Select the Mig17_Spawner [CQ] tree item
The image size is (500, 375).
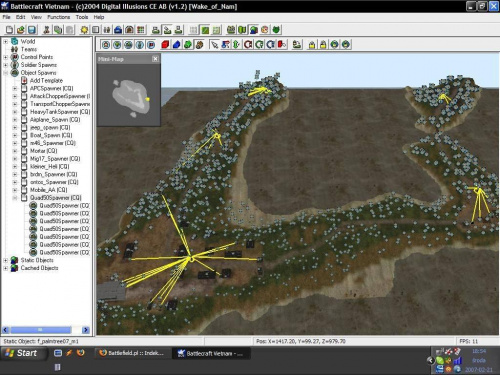point(55,159)
